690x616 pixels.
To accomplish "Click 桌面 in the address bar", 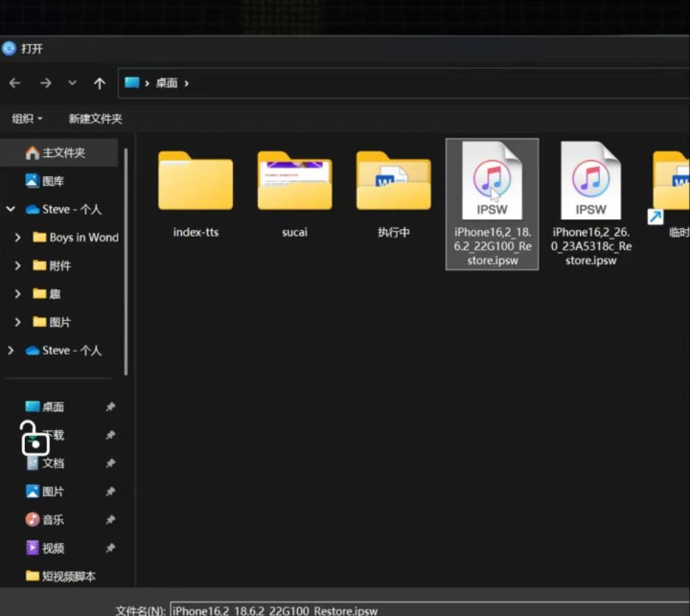I will point(167,83).
